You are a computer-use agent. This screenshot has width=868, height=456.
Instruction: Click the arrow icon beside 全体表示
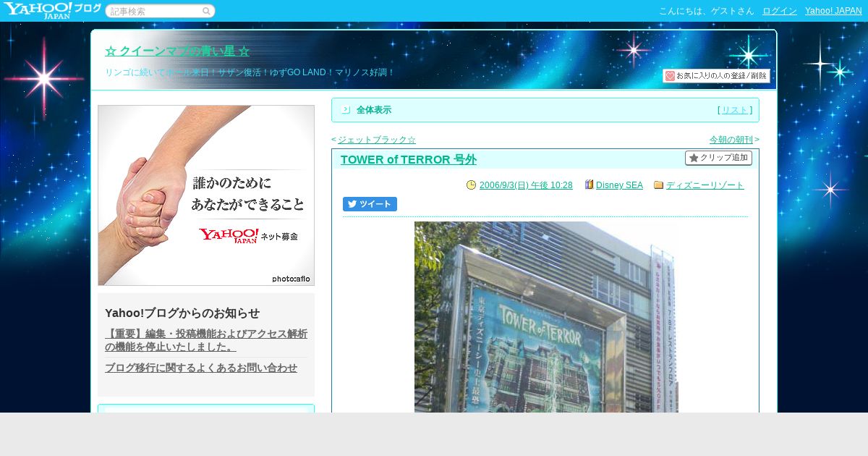point(346,110)
